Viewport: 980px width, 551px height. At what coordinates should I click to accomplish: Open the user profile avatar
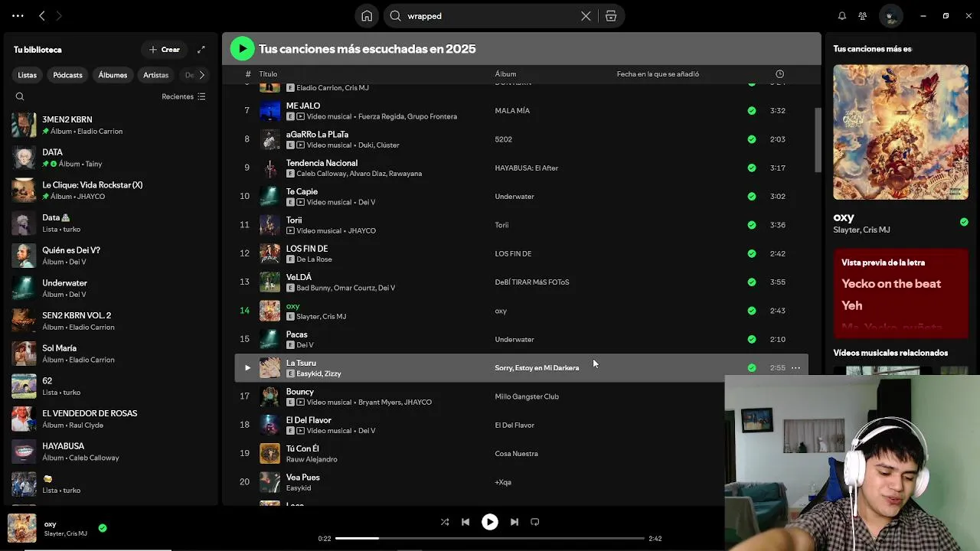[x=890, y=15]
